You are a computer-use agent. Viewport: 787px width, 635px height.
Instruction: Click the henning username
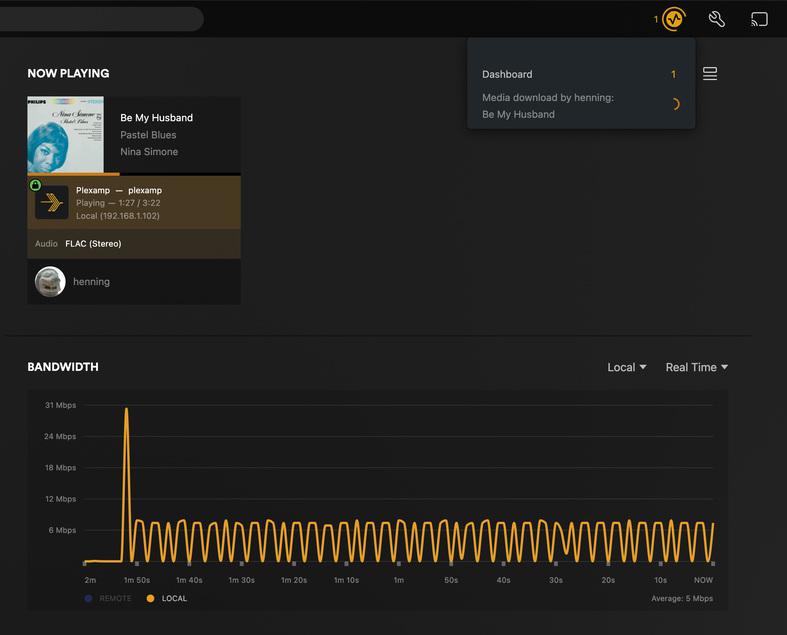point(91,282)
